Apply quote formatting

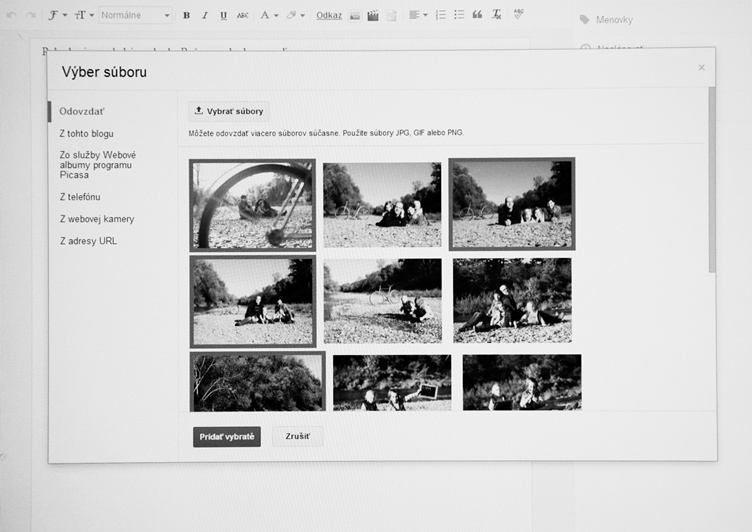pos(477,15)
